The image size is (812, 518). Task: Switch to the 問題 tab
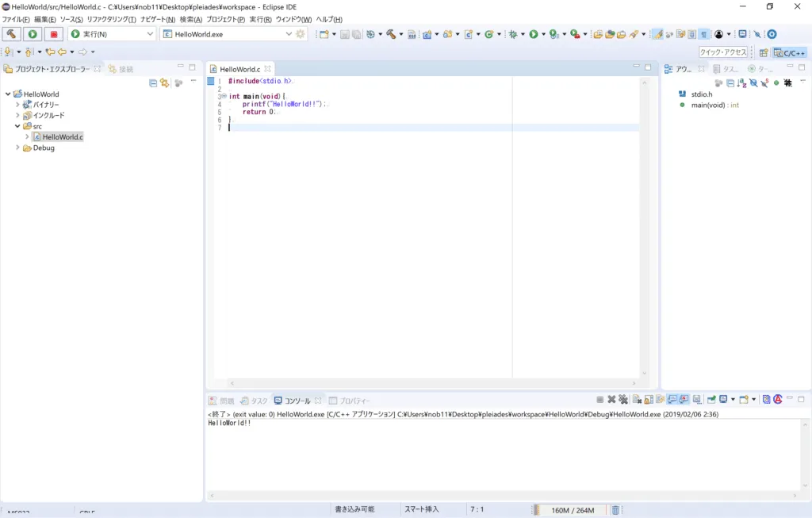point(222,401)
